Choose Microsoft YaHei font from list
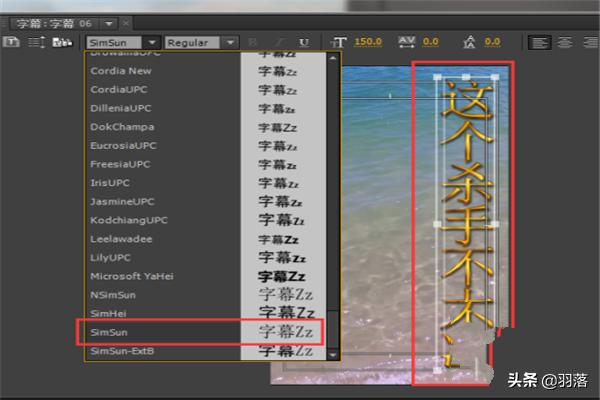 (x=207, y=276)
